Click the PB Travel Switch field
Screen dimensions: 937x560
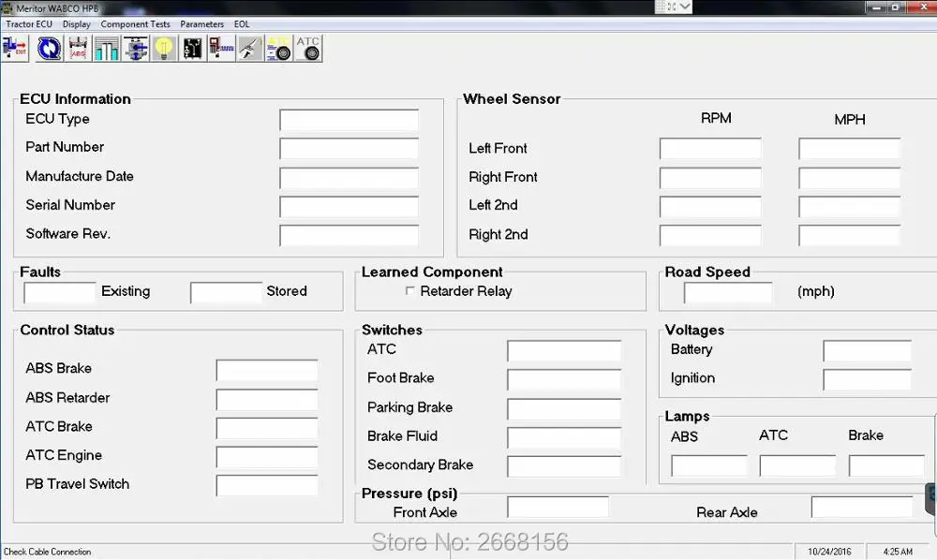(267, 485)
